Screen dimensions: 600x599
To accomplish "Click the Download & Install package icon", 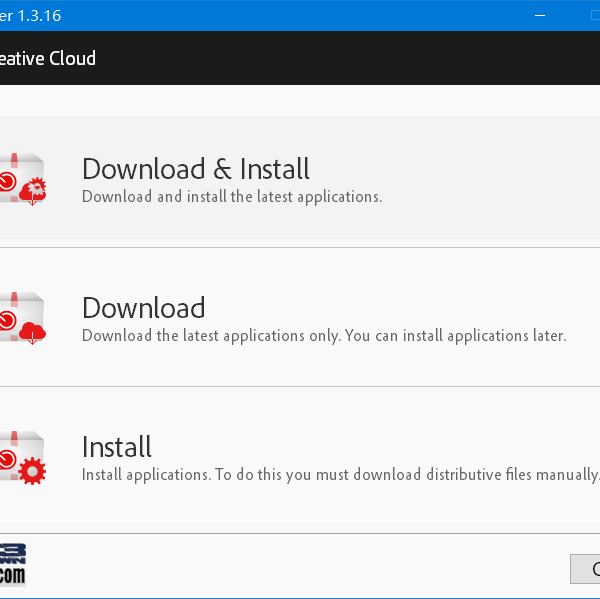I will pyautogui.click(x=22, y=179).
